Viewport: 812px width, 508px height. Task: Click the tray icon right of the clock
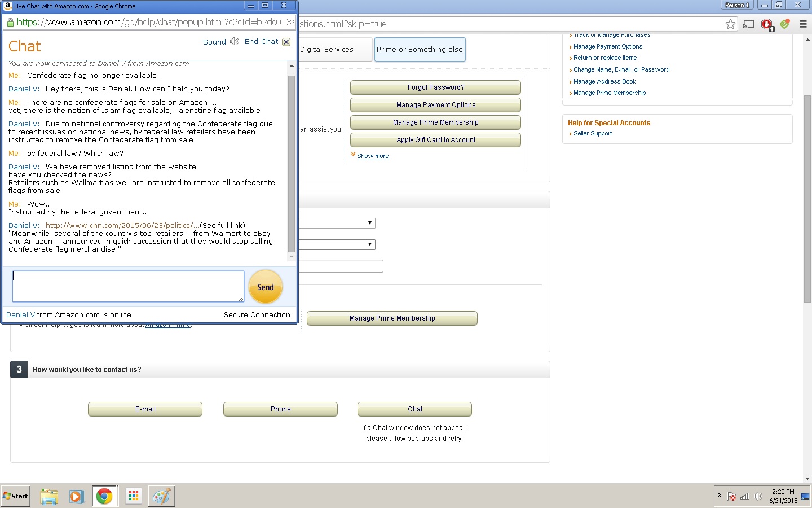click(805, 497)
